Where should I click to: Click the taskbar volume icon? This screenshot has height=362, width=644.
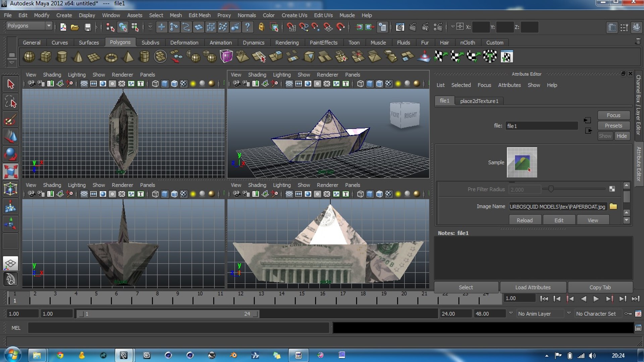[x=592, y=356]
